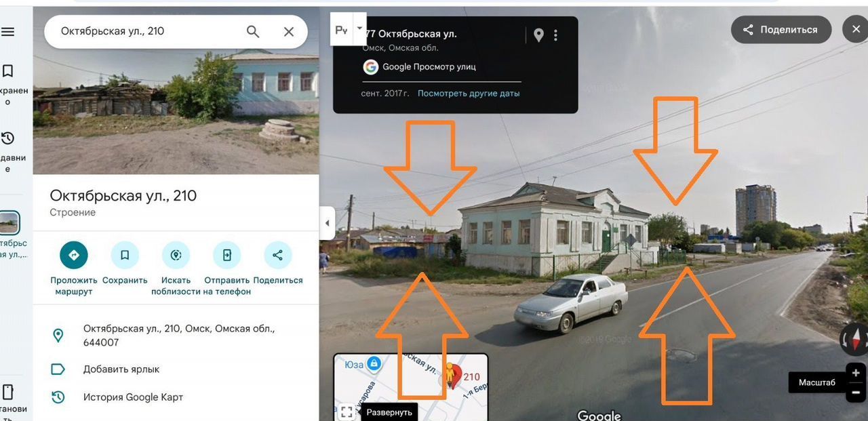Viewport: 868px width, 421px height.
Task: Open the three-dot menu in the Street View card
Action: click(556, 35)
